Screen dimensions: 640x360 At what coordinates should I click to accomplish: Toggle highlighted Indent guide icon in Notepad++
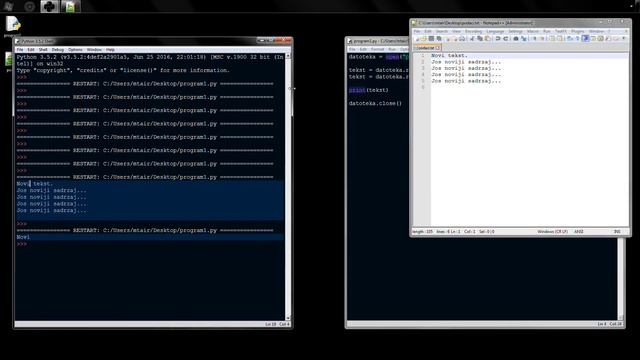click(585, 38)
